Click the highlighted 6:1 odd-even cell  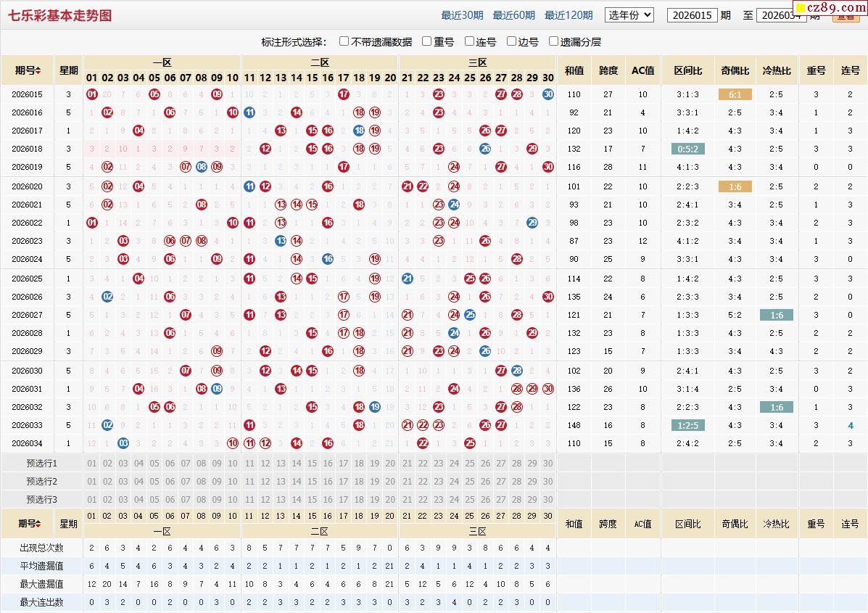(x=735, y=94)
